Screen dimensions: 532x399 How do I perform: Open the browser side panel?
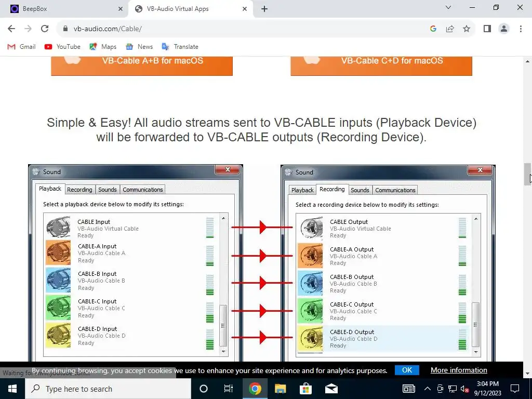487,29
